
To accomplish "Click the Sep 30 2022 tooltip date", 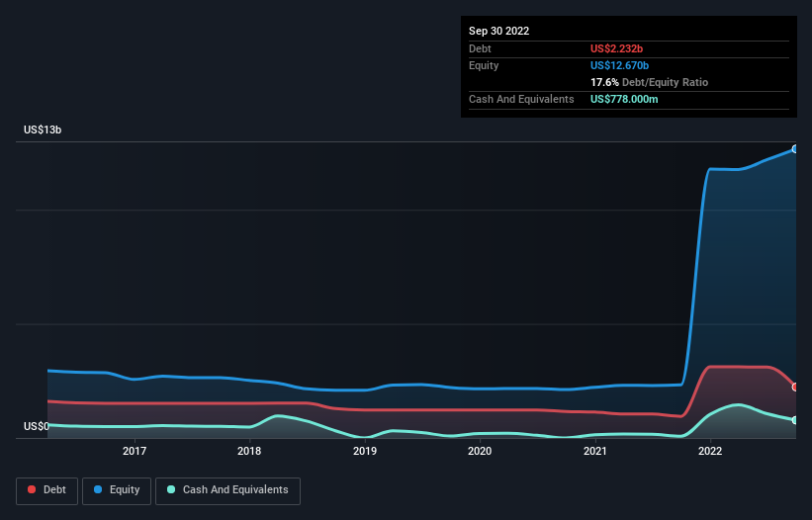I will point(498,31).
